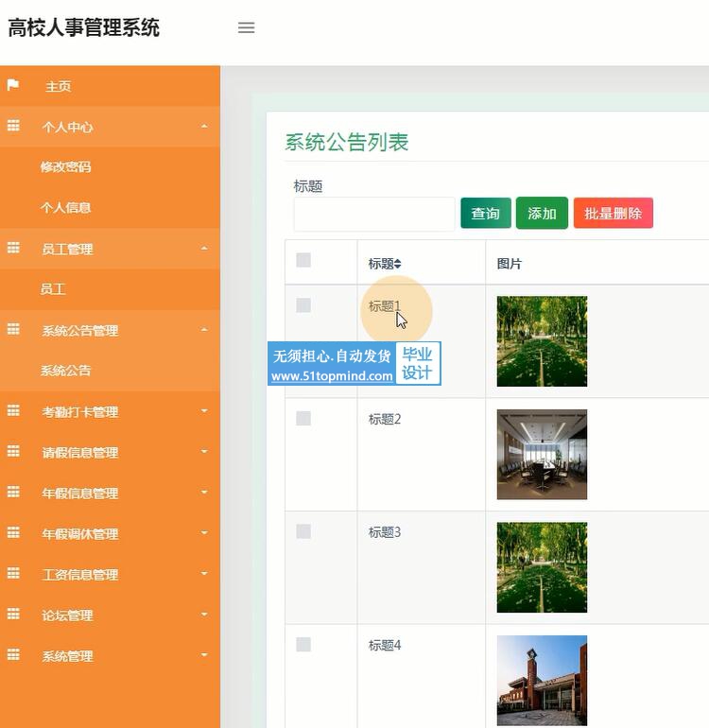Viewport: 709px width, 728px height.
Task: Expand the 考勤打卡管理 menu arrow
Action: click(x=204, y=411)
